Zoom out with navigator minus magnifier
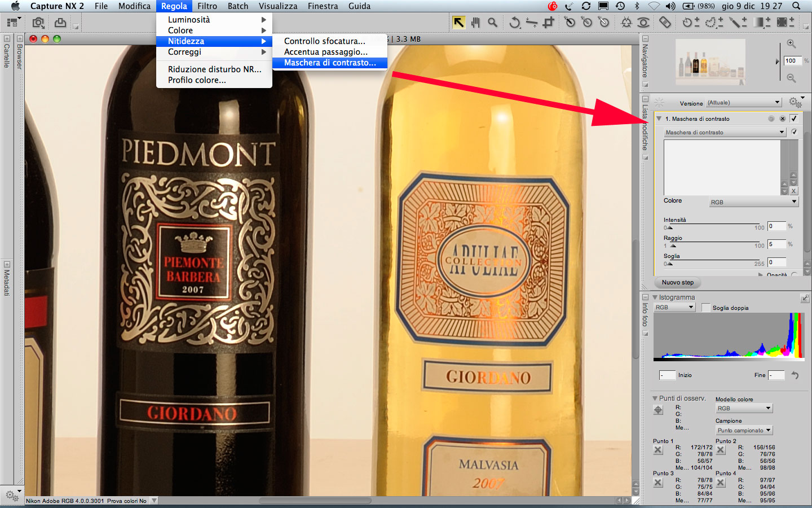This screenshot has width=812, height=508. click(x=791, y=78)
